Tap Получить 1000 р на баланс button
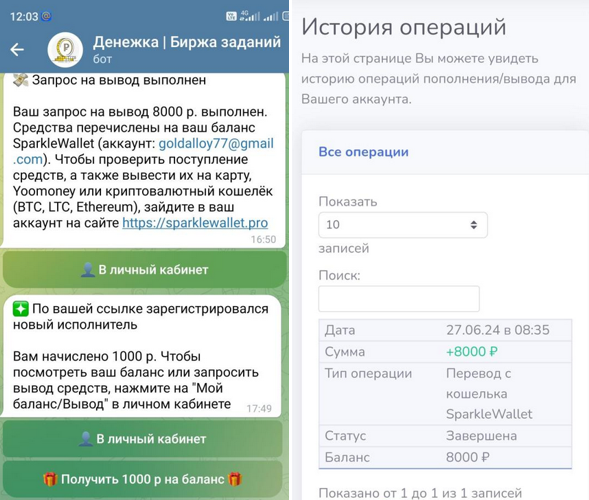The height and width of the screenshot is (500, 589). click(x=143, y=479)
